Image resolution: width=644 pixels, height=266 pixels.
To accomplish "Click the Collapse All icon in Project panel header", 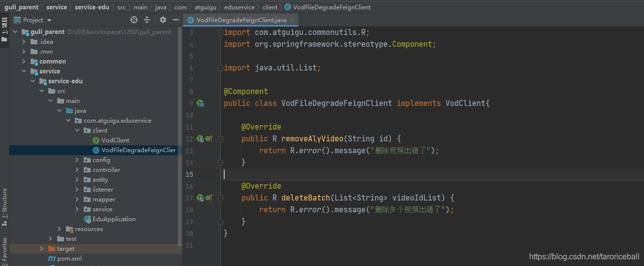I will coord(147,20).
